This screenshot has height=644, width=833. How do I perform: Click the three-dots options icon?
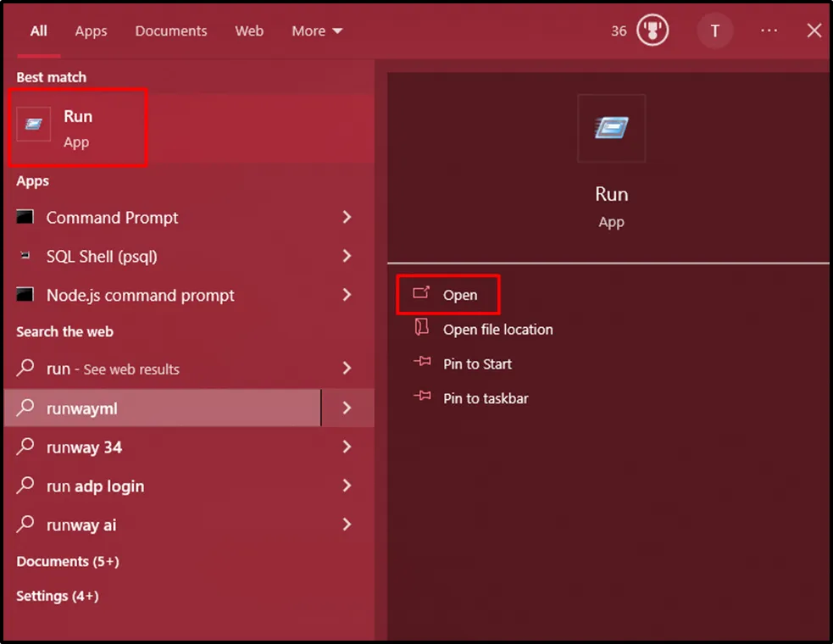click(x=769, y=31)
